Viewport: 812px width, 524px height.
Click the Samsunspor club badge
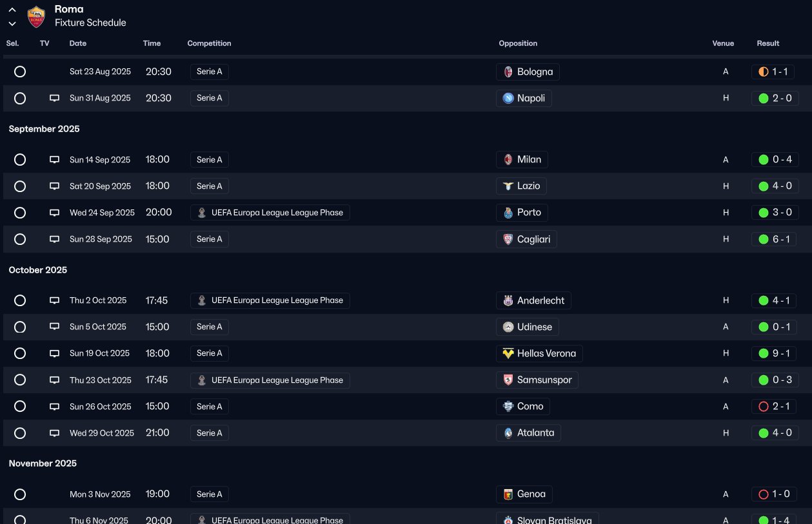point(508,380)
